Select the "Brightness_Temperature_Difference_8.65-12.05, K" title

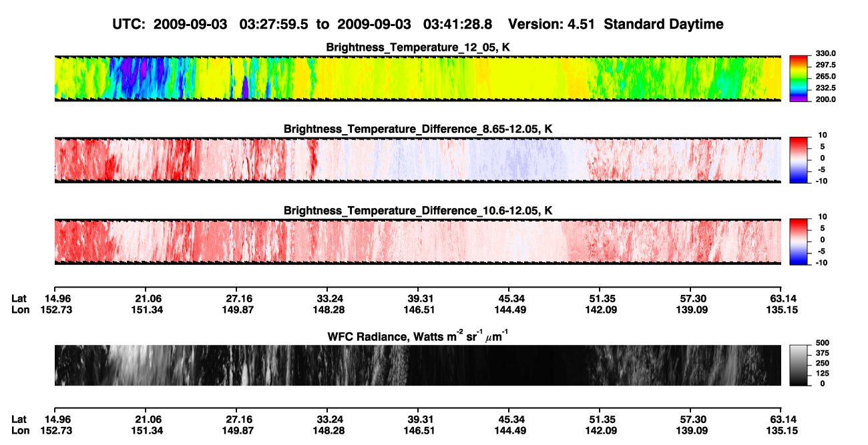pos(418,129)
